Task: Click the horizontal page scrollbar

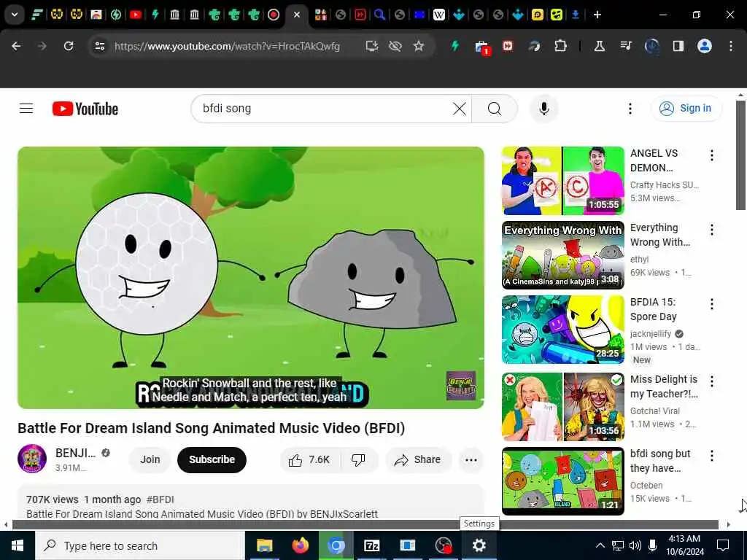Action: tap(365, 525)
